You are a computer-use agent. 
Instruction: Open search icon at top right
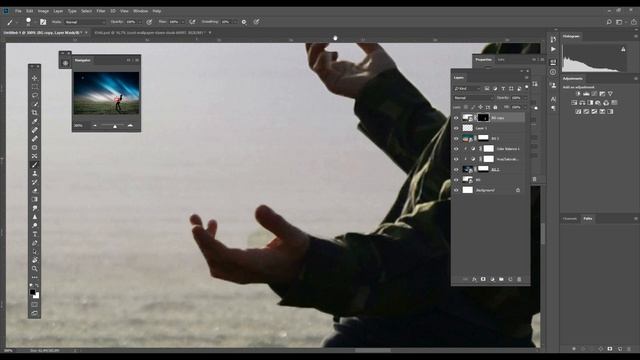(609, 22)
